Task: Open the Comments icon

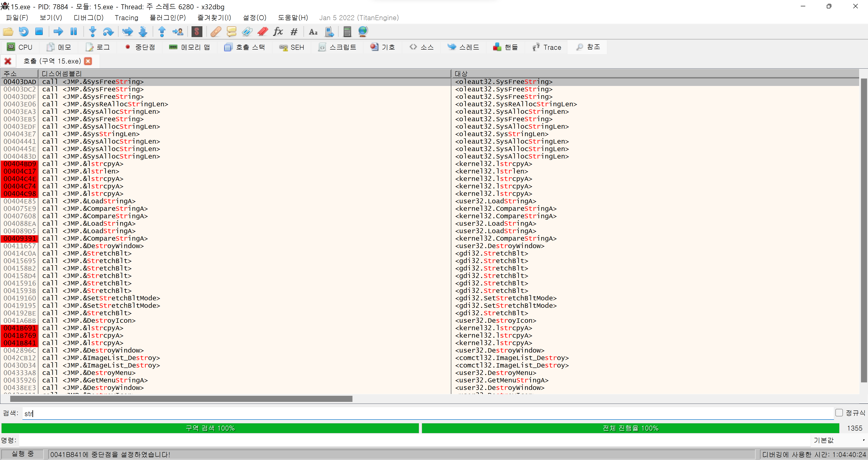Action: point(231,32)
